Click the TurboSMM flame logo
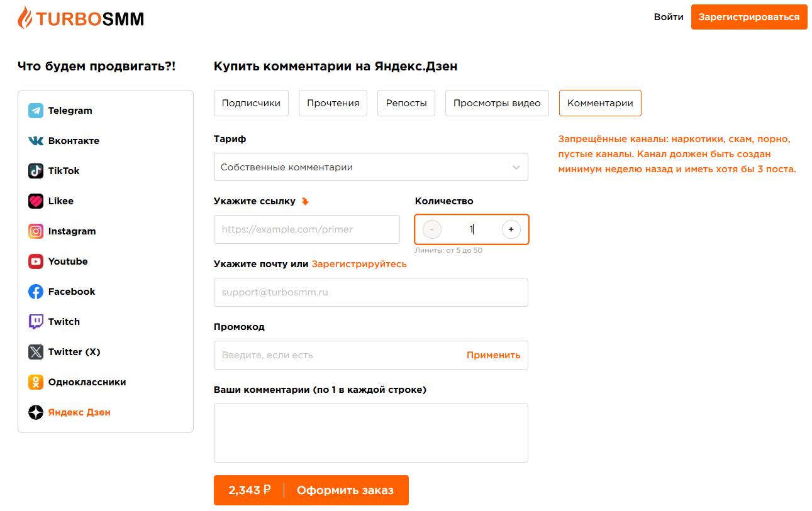Viewport: 812px width, 511px height. pyautogui.click(x=81, y=18)
